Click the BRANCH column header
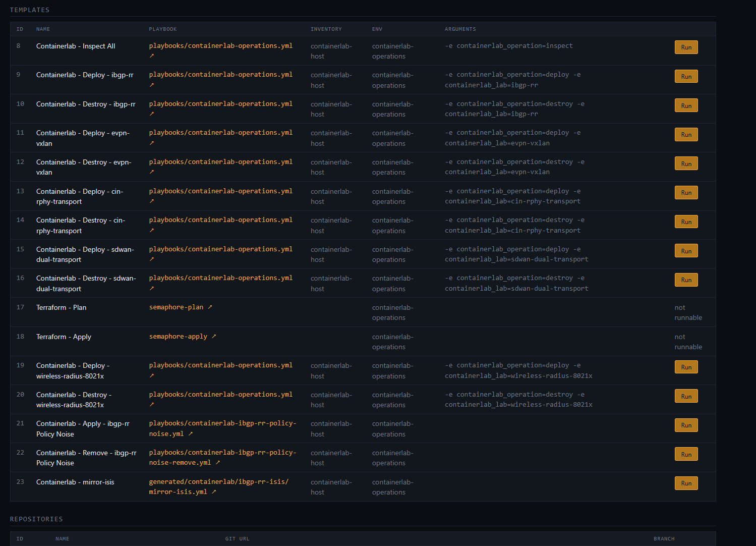The height and width of the screenshot is (546, 756). click(664, 539)
